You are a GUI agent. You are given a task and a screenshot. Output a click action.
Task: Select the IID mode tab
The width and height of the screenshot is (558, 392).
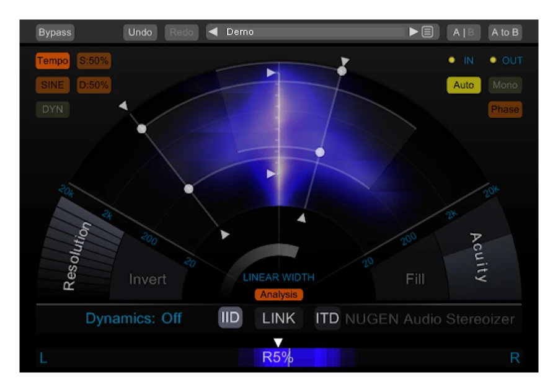point(230,317)
